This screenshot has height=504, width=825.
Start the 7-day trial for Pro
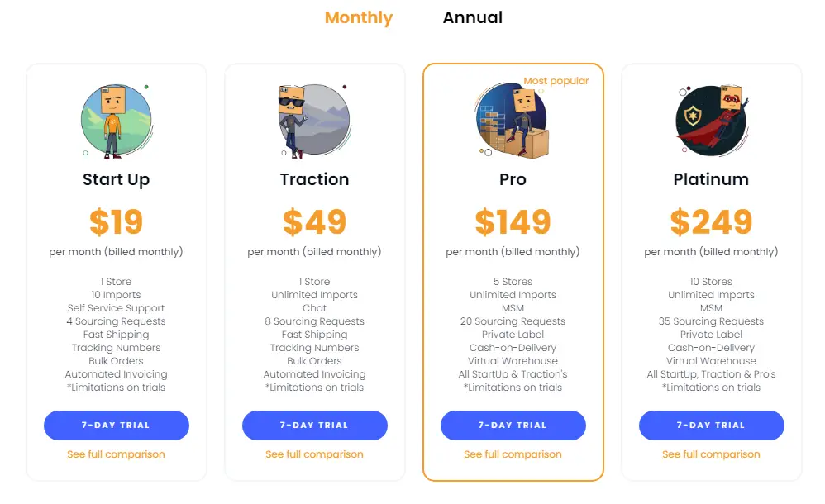(x=513, y=425)
